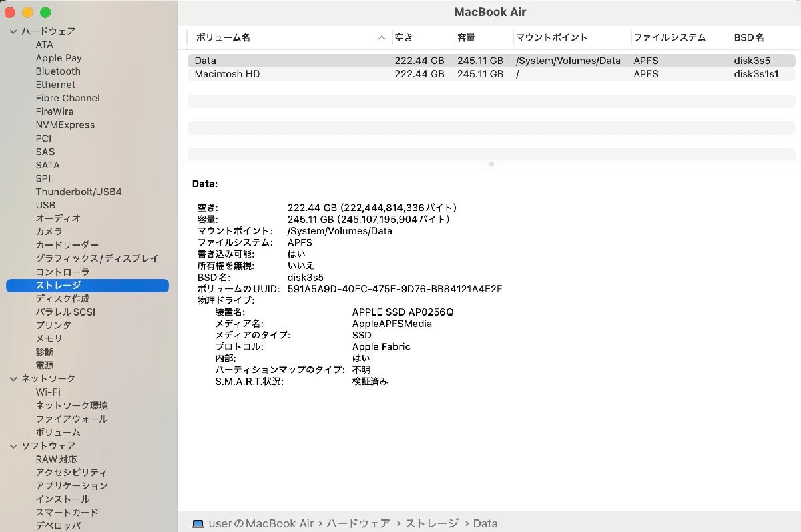The image size is (801, 532).
Task: Select the highlighted ストレージ sidebar item
Action: [87, 285]
